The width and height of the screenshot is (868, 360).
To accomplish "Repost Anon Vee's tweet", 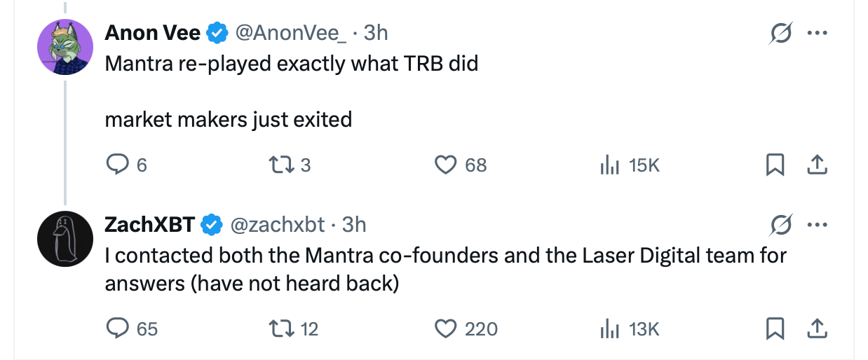I will 278,165.
